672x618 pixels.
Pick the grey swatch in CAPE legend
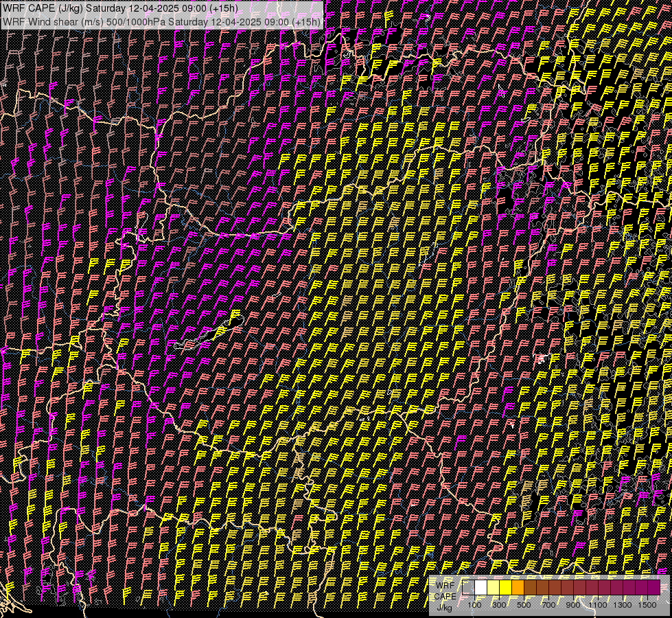coord(468,588)
